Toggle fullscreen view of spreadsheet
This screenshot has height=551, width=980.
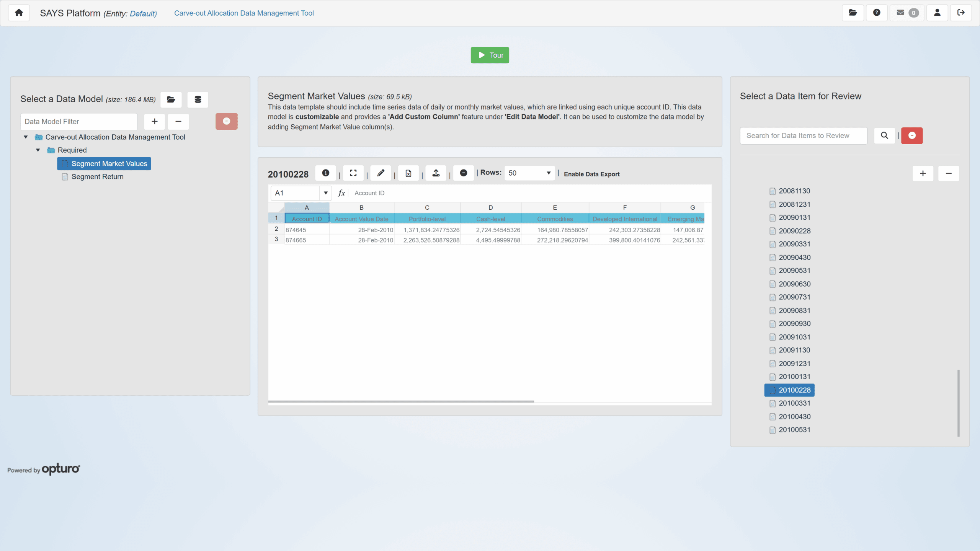pos(353,173)
